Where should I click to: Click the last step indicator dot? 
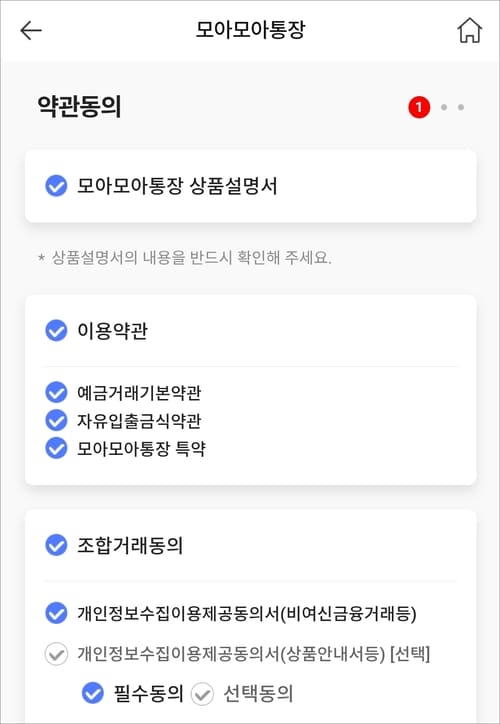click(x=461, y=107)
